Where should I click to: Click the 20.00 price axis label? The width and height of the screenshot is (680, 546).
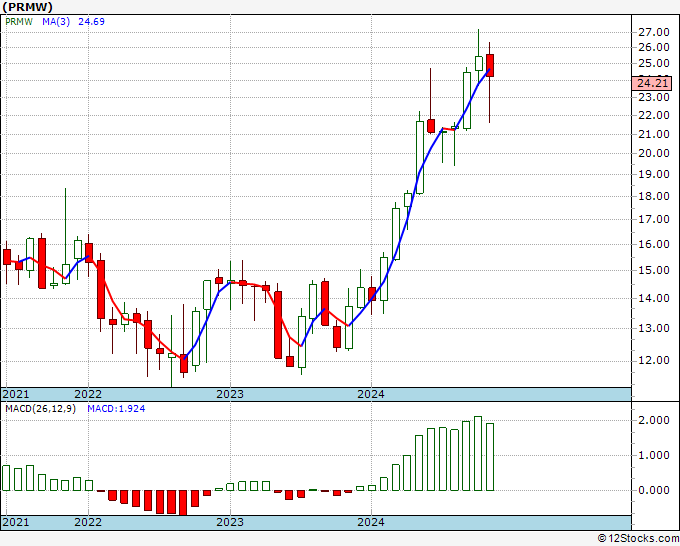coord(654,153)
